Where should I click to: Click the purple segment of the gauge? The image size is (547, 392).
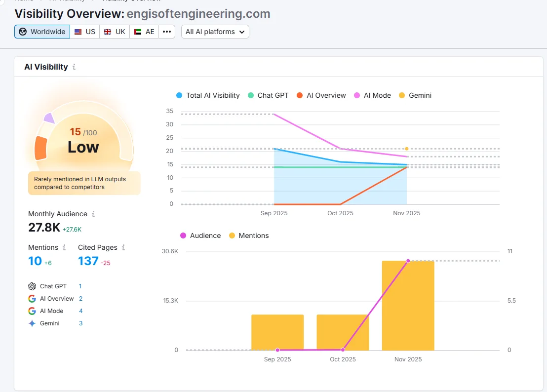[49, 118]
